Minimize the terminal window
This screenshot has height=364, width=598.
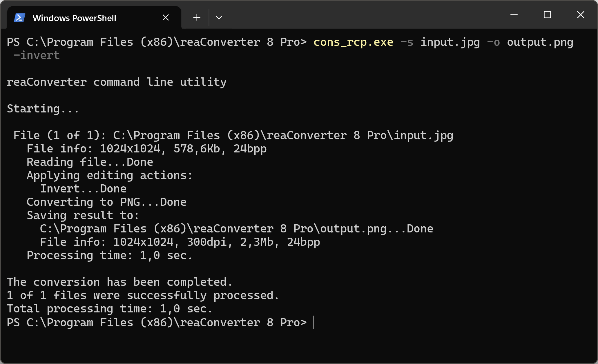point(514,14)
